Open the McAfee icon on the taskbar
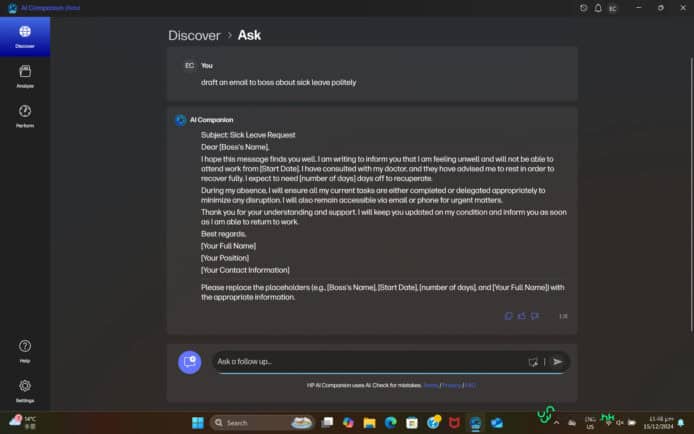 (454, 423)
